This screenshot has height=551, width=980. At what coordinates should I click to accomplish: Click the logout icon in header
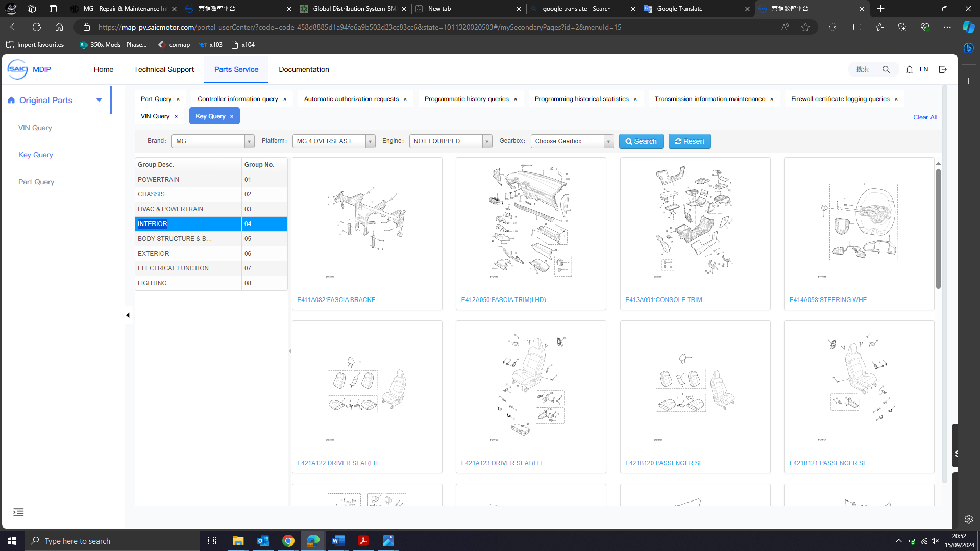943,69
